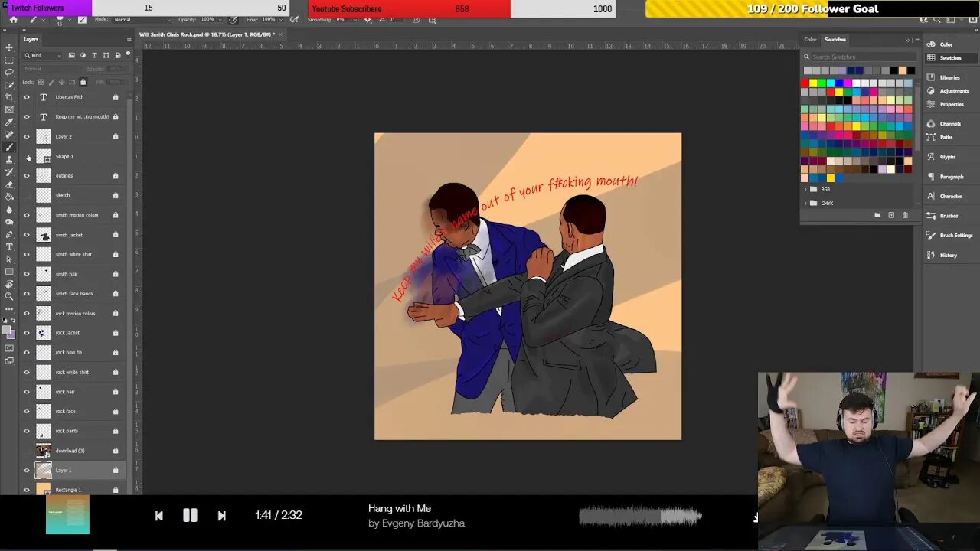This screenshot has width=980, height=551.
Task: Hide the rock jacket layer
Action: pos(27,333)
